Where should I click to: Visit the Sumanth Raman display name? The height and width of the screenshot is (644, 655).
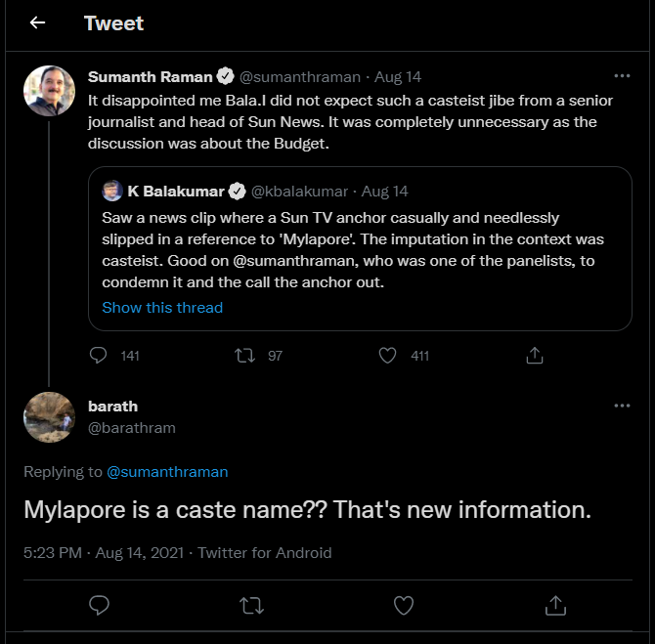pyautogui.click(x=150, y=76)
